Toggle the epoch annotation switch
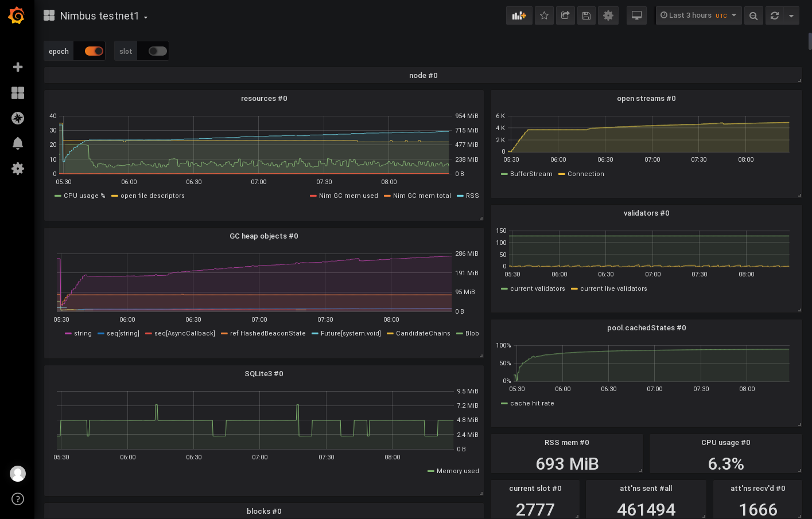Screen dimensions: 812x519 tap(94, 51)
